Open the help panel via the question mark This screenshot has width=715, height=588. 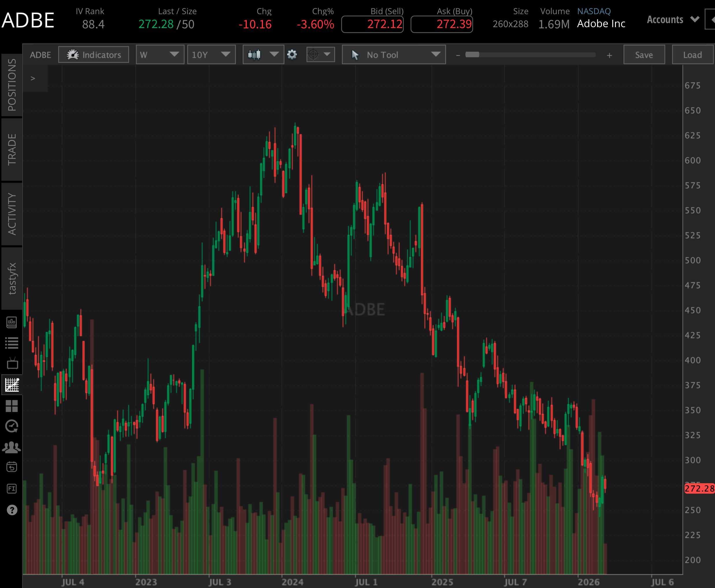tap(12, 510)
